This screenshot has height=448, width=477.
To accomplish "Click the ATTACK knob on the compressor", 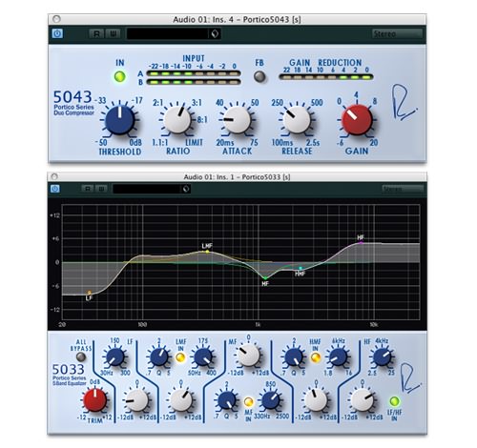I will (237, 120).
